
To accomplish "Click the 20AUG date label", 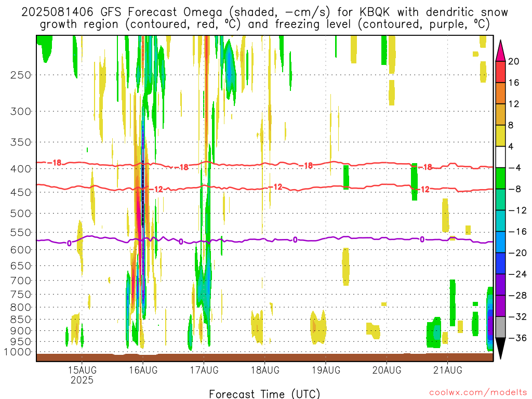I will [387, 370].
